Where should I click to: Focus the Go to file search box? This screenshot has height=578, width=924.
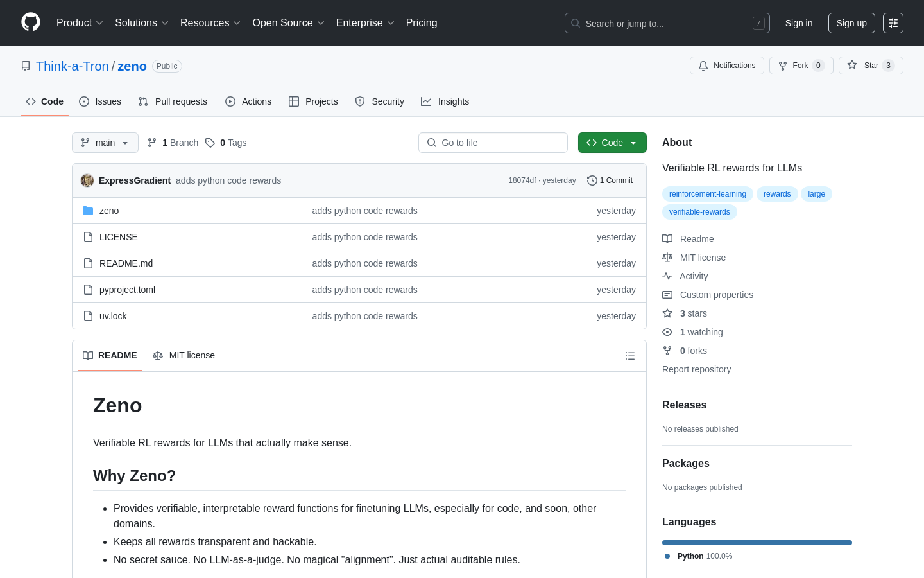pos(493,143)
